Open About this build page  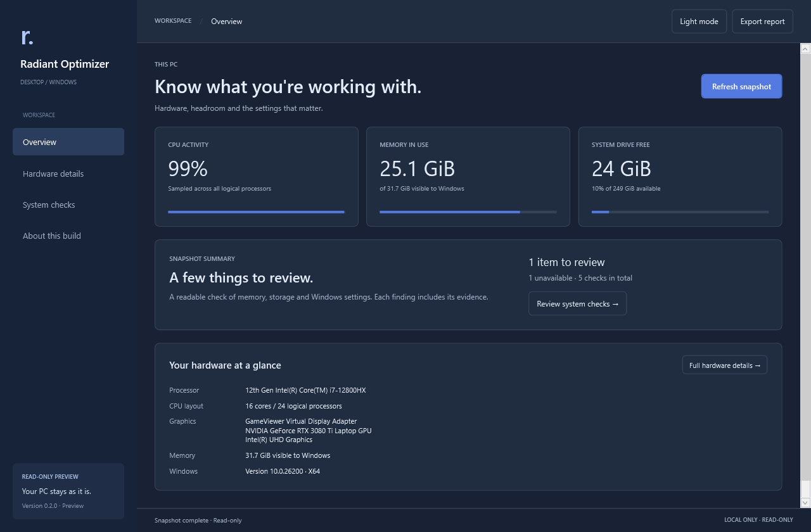point(68,236)
